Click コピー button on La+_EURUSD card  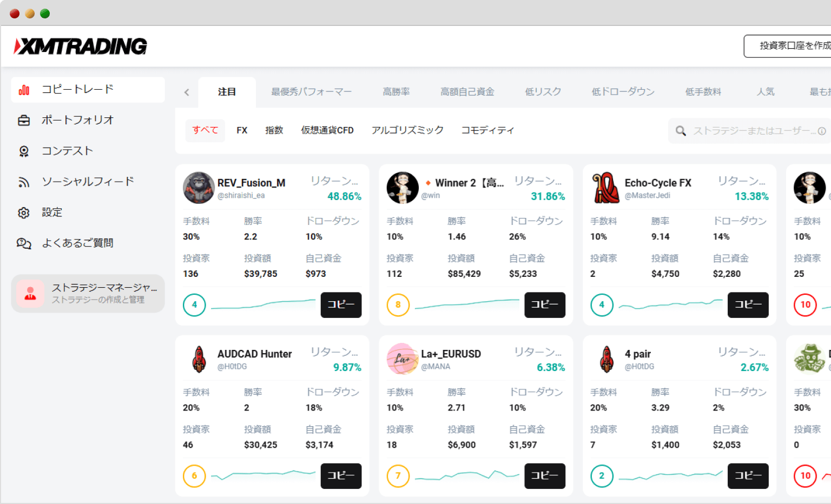point(545,476)
